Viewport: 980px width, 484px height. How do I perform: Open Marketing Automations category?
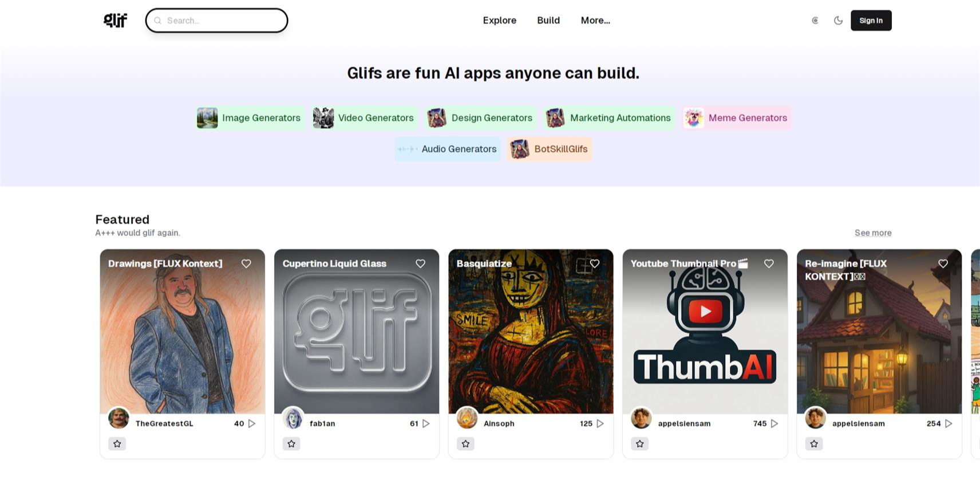coord(608,118)
